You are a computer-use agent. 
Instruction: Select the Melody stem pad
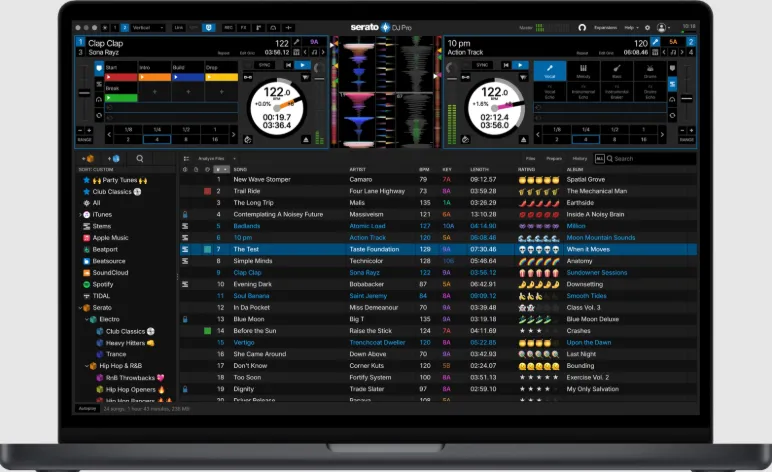[x=583, y=71]
